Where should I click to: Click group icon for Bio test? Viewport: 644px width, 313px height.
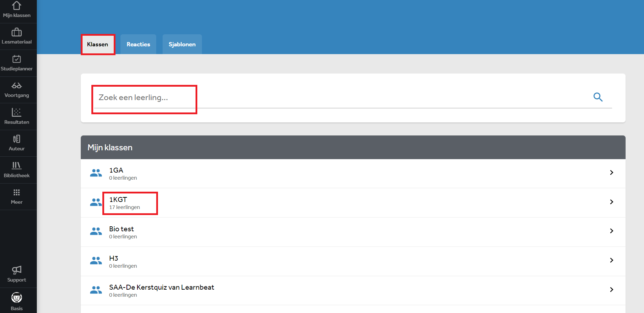96,231
